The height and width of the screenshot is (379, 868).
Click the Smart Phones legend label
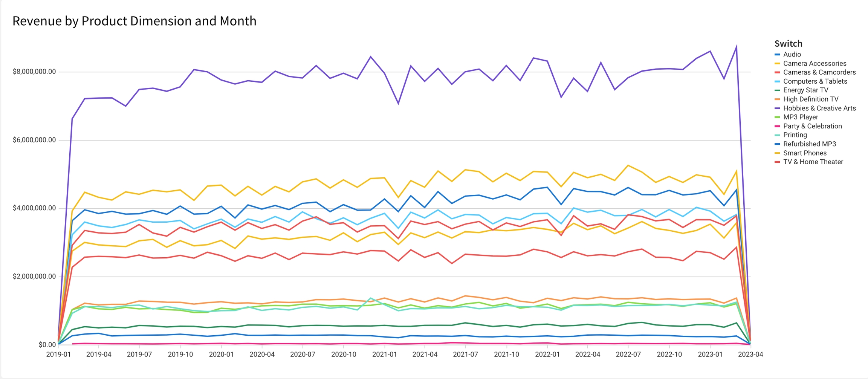pyautogui.click(x=805, y=153)
